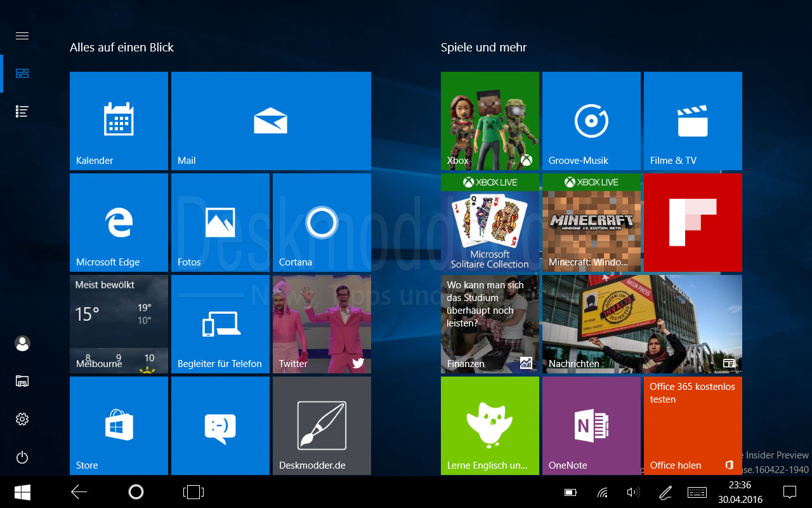Open the Deskmodder.de tile

(322, 425)
